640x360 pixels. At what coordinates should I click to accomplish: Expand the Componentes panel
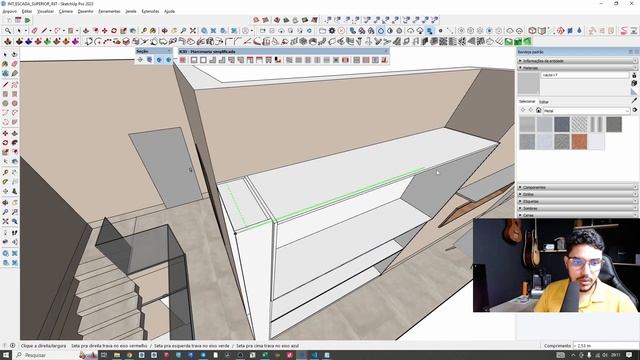(x=578, y=187)
